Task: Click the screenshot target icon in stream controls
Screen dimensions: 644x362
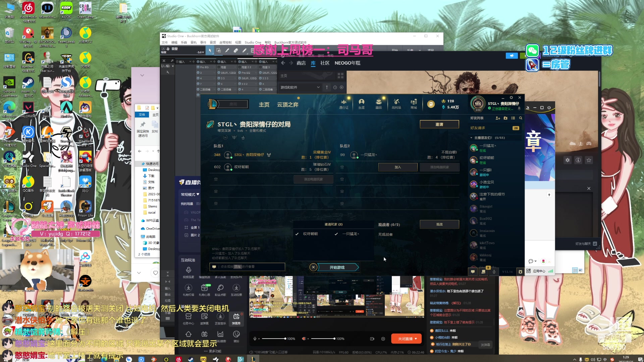Action: [x=383, y=339]
